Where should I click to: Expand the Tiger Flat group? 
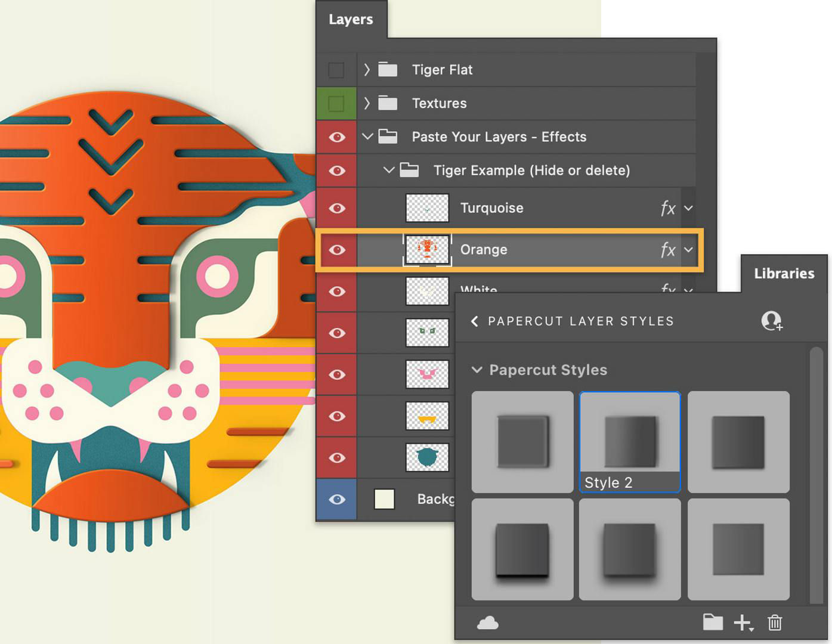point(366,70)
